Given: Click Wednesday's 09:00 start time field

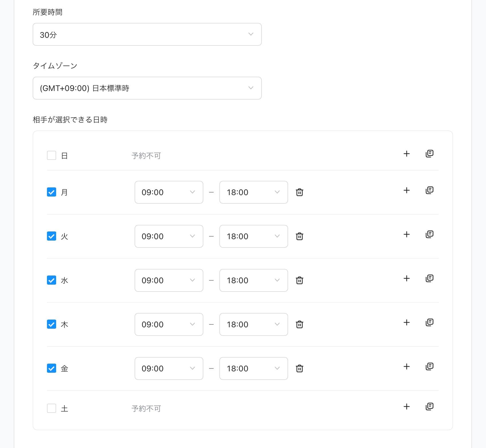Looking at the screenshot, I should pos(169,280).
